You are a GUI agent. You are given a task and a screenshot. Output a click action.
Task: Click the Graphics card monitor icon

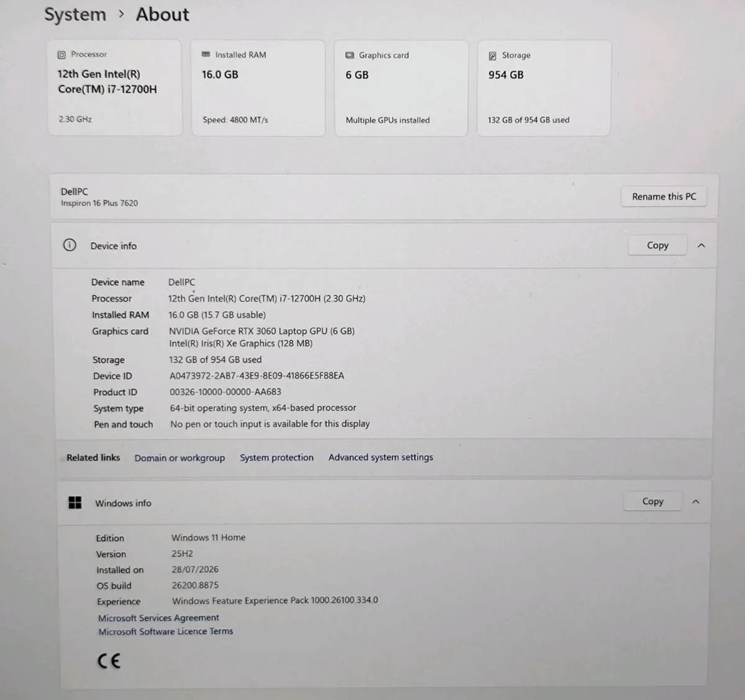click(350, 55)
